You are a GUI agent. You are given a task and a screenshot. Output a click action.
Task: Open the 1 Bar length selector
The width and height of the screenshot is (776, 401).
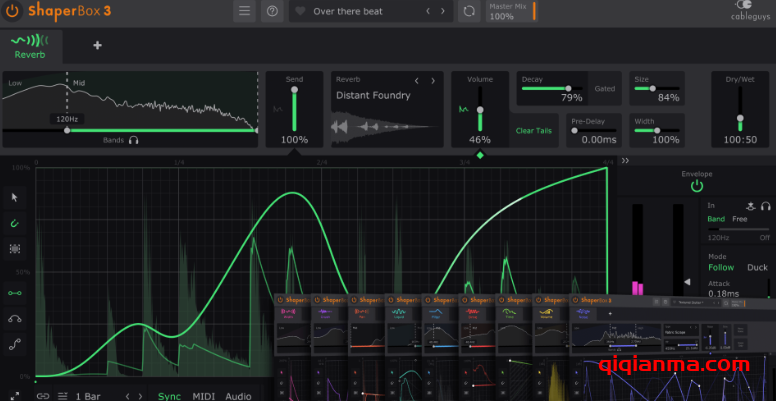click(x=88, y=397)
